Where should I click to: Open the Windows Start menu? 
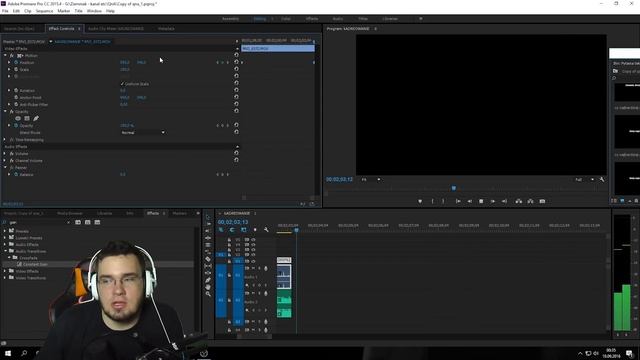click(8, 353)
